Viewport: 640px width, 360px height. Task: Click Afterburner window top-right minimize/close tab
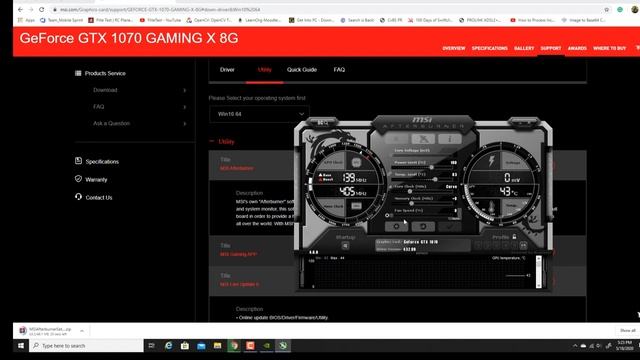(x=524, y=122)
